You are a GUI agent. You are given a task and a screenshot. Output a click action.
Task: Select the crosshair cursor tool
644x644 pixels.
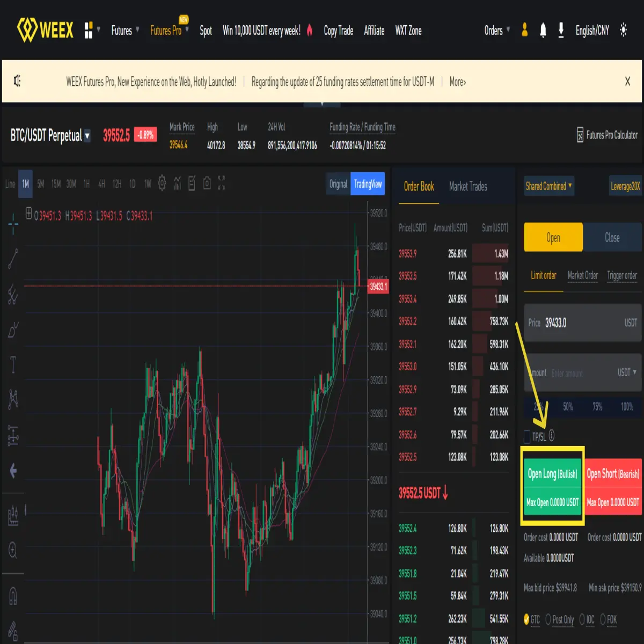point(13,224)
